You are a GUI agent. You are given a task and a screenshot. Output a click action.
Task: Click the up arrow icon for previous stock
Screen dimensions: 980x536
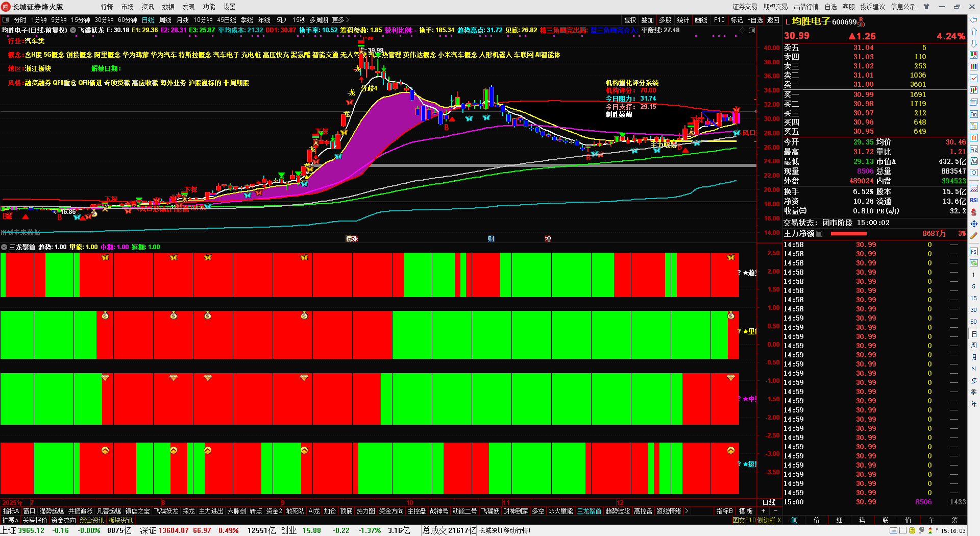(x=974, y=32)
